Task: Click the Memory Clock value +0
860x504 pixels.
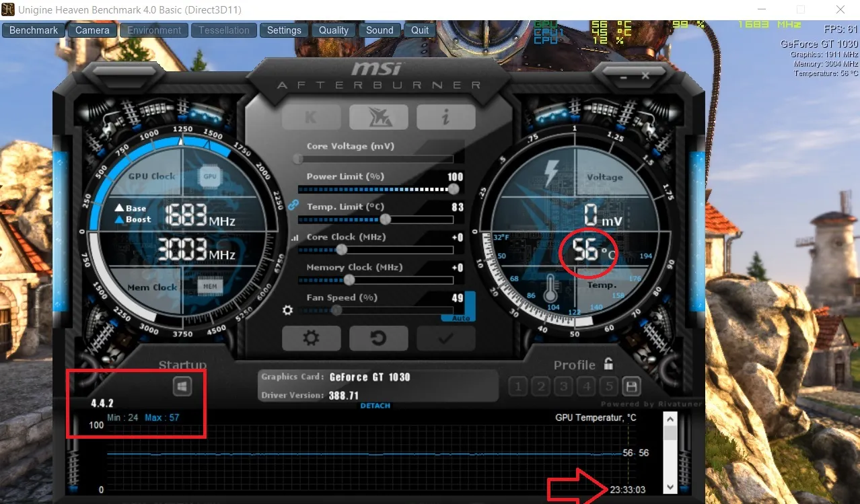Action: tap(458, 268)
